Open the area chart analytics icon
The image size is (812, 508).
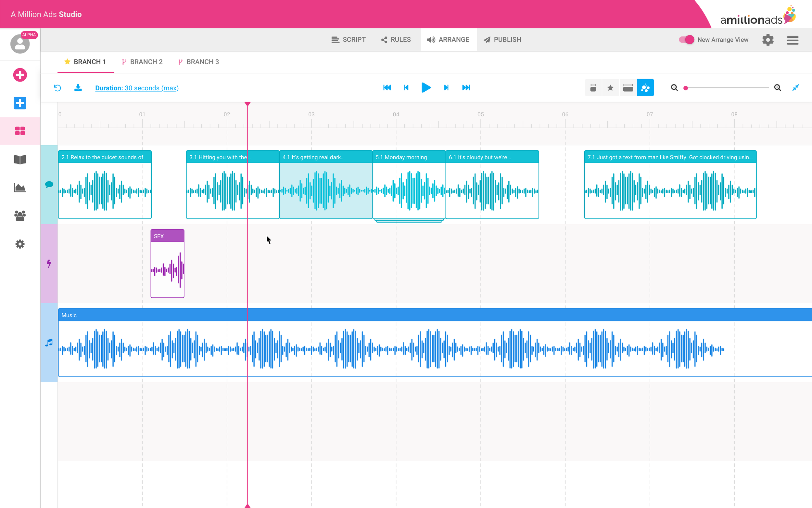20,188
